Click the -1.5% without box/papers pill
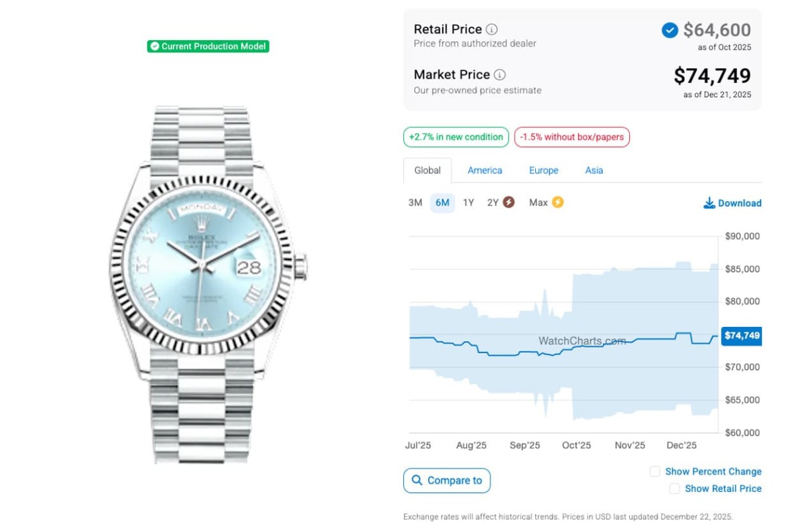Image resolution: width=804 pixels, height=532 pixels. [572, 137]
